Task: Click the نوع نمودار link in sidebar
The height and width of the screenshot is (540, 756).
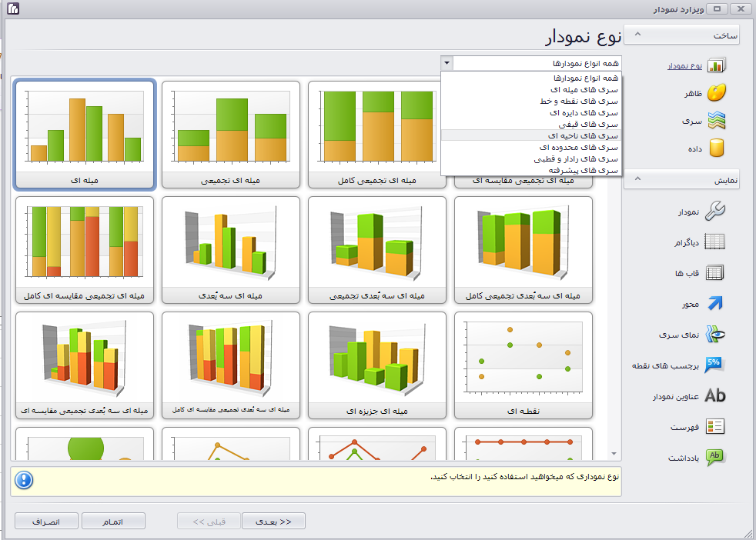Action: (x=684, y=66)
